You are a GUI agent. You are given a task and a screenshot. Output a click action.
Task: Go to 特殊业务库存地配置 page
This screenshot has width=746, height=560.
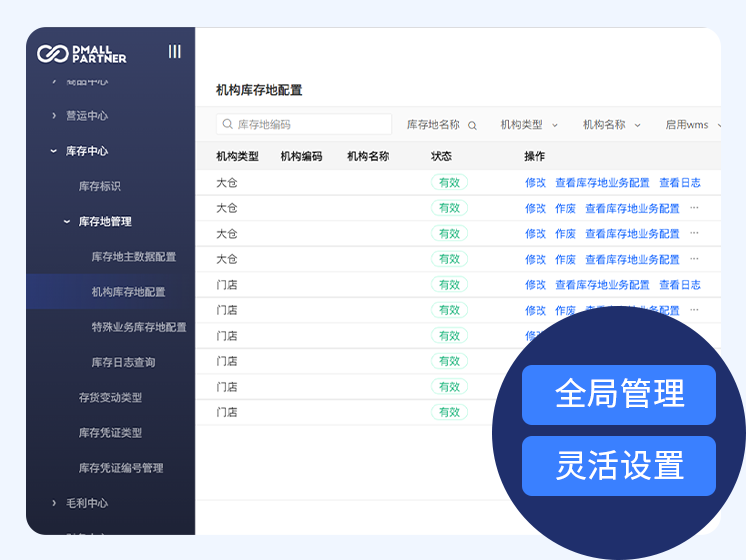(138, 327)
